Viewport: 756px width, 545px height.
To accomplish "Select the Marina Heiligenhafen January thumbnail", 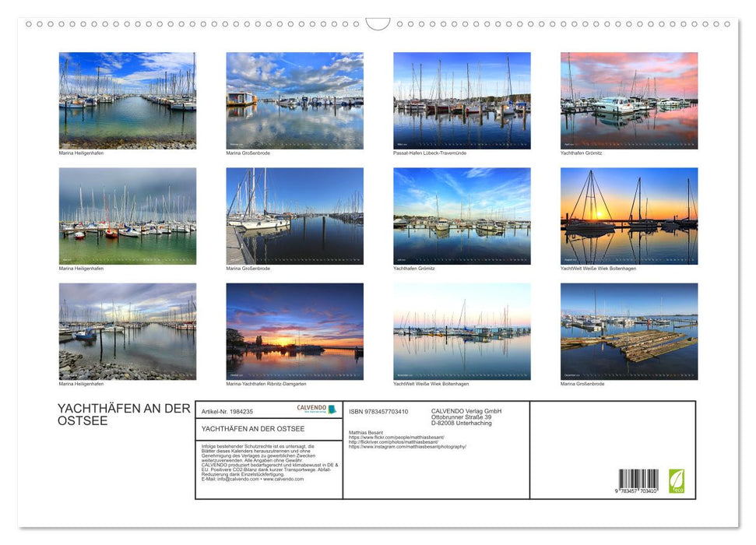I will (x=128, y=101).
